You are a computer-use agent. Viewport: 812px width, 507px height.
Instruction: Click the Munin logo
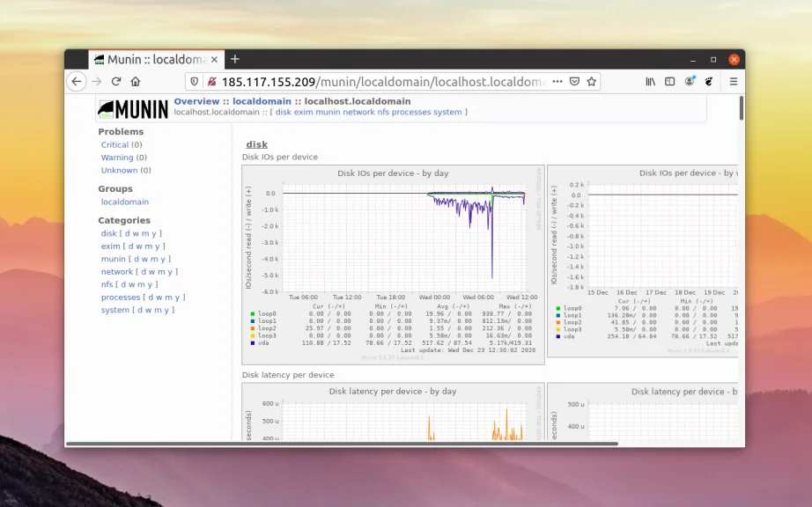pyautogui.click(x=134, y=109)
